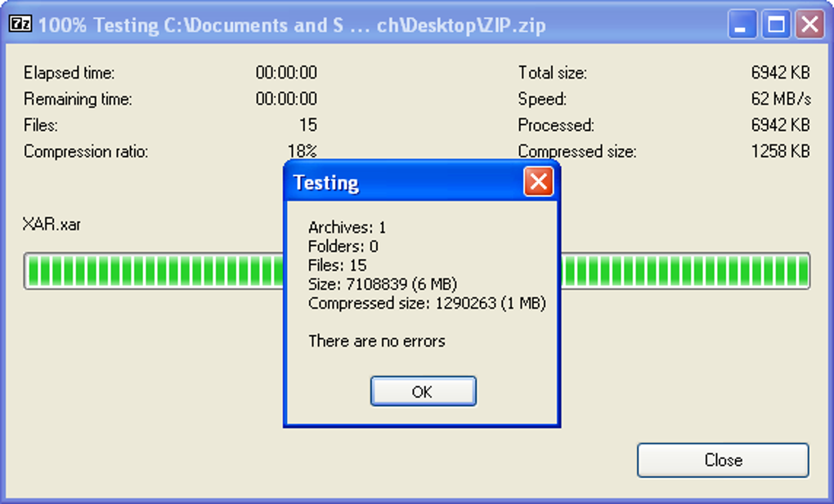Click the 'There are no errors' message

tap(377, 341)
